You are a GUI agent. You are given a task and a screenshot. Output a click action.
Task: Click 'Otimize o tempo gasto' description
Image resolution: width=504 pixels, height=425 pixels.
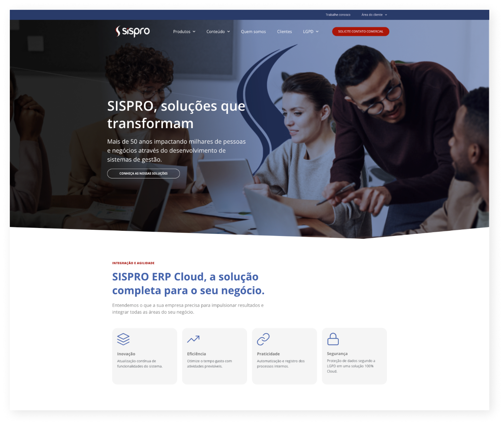point(210,364)
